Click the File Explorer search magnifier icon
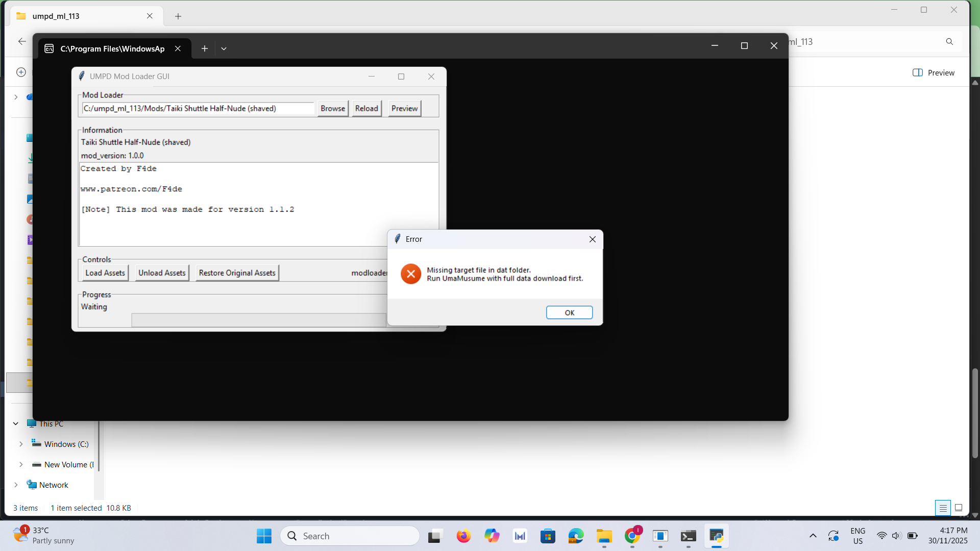 click(x=949, y=42)
